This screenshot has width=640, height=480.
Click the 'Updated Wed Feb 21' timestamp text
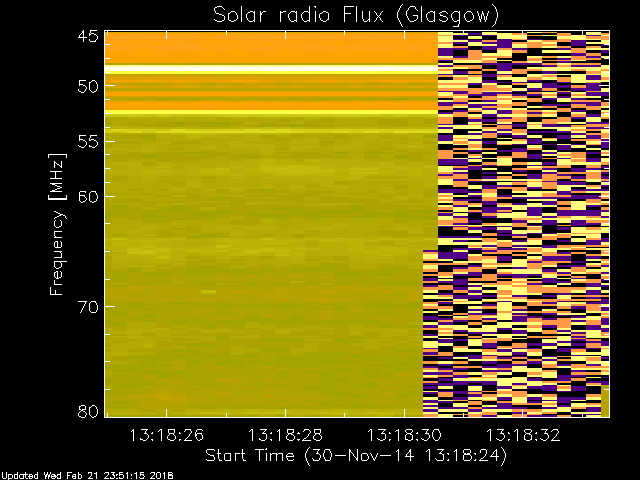[x=87, y=476]
